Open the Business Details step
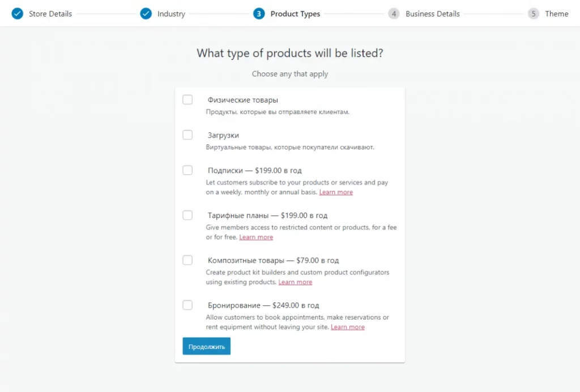580x392 pixels. tap(432, 14)
